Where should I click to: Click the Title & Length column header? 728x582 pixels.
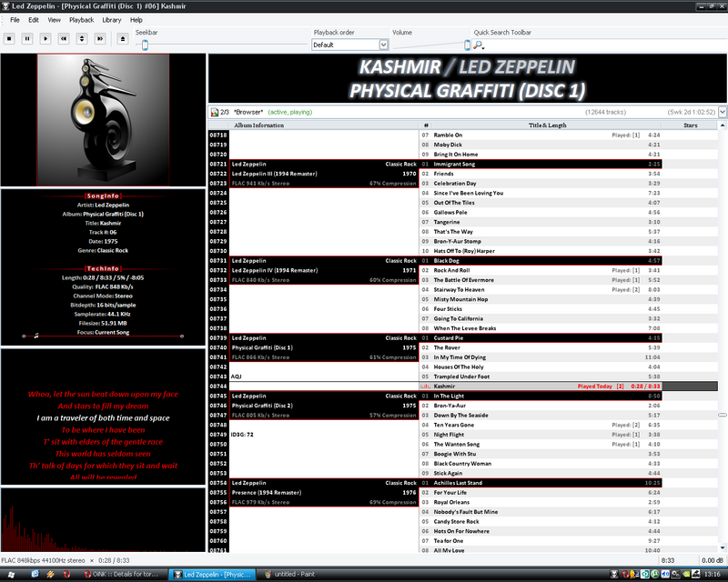(x=548, y=125)
